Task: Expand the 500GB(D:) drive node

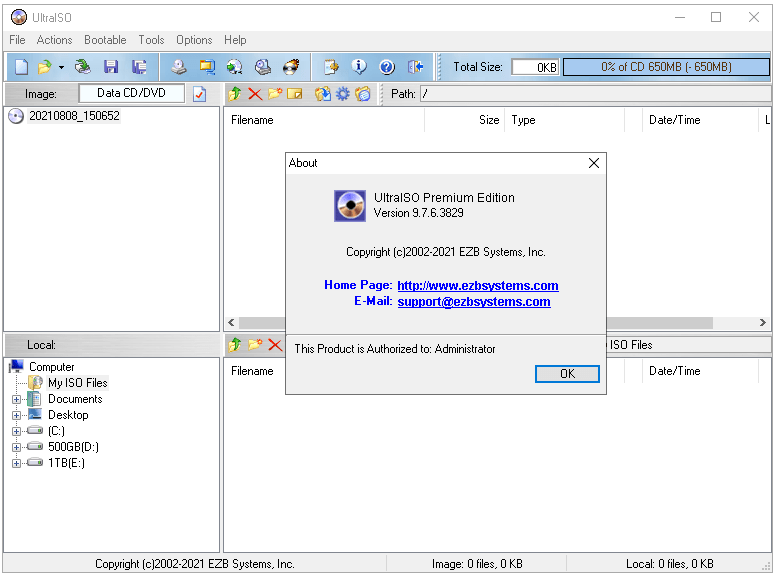Action: pos(16,447)
